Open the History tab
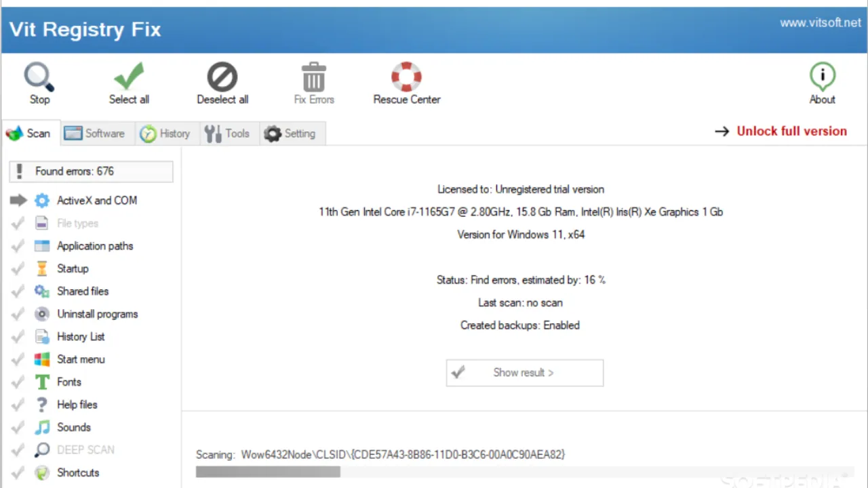This screenshot has height=488, width=868. pyautogui.click(x=167, y=134)
